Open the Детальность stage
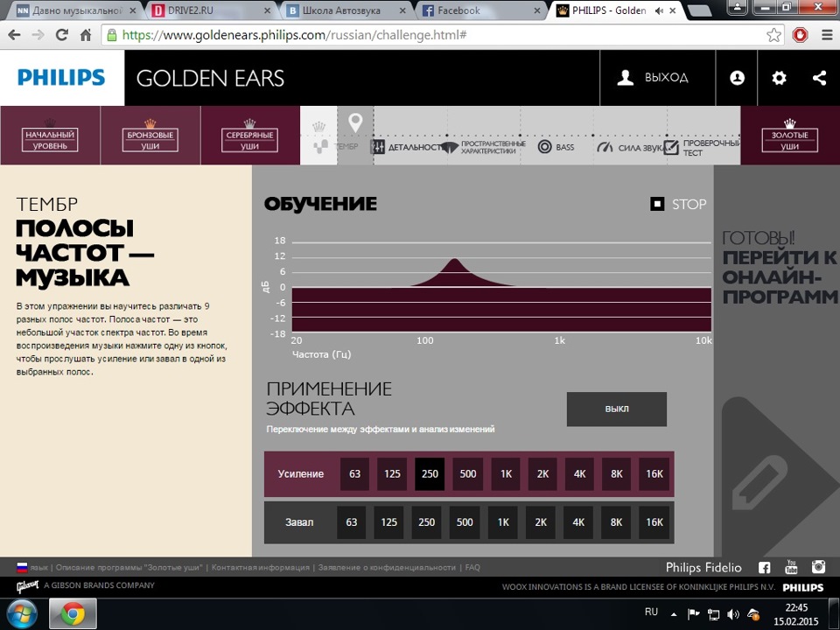This screenshot has width=840, height=630. pos(409,147)
